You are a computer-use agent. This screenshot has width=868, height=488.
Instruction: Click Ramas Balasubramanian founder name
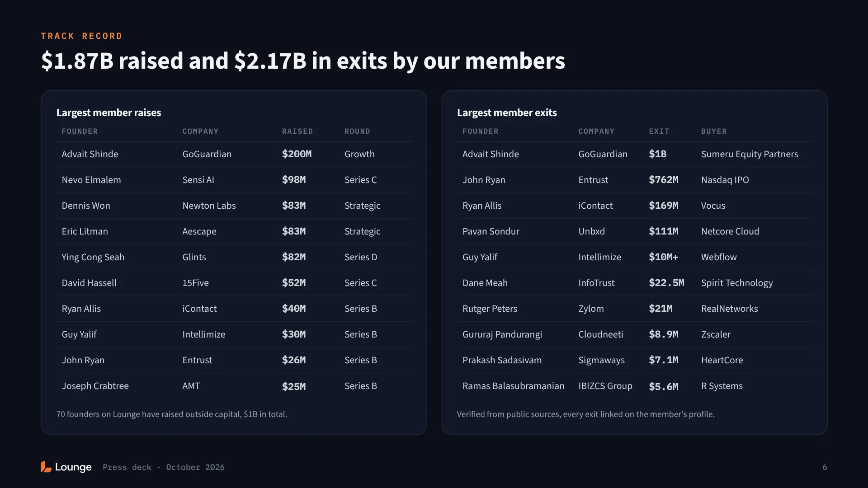[514, 386]
